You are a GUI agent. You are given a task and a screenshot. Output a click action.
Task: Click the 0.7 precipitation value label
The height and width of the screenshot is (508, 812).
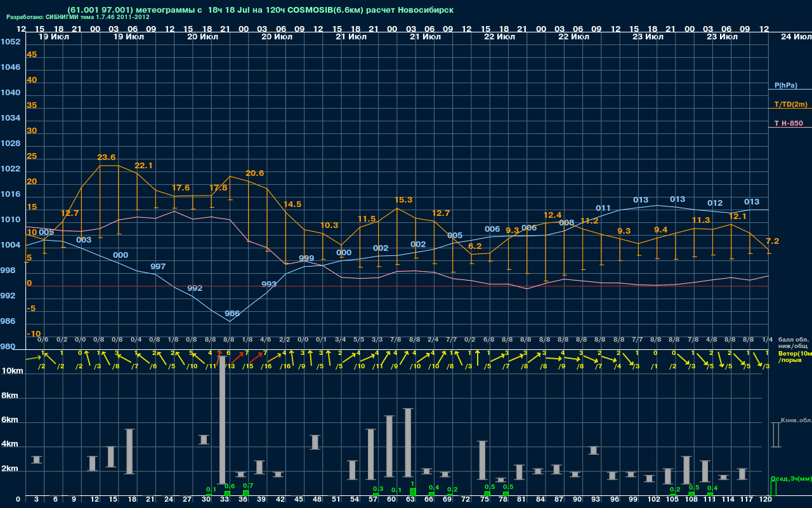(x=248, y=485)
